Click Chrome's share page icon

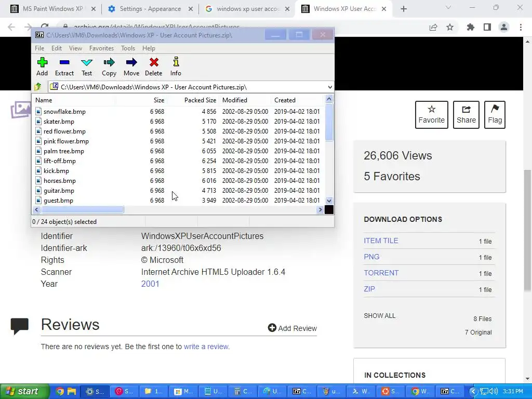pyautogui.click(x=433, y=27)
